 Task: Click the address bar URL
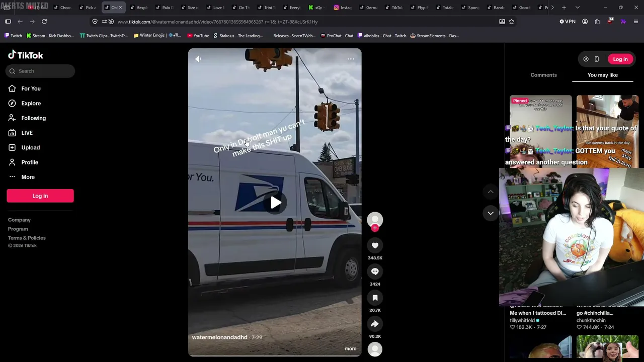coord(217,22)
